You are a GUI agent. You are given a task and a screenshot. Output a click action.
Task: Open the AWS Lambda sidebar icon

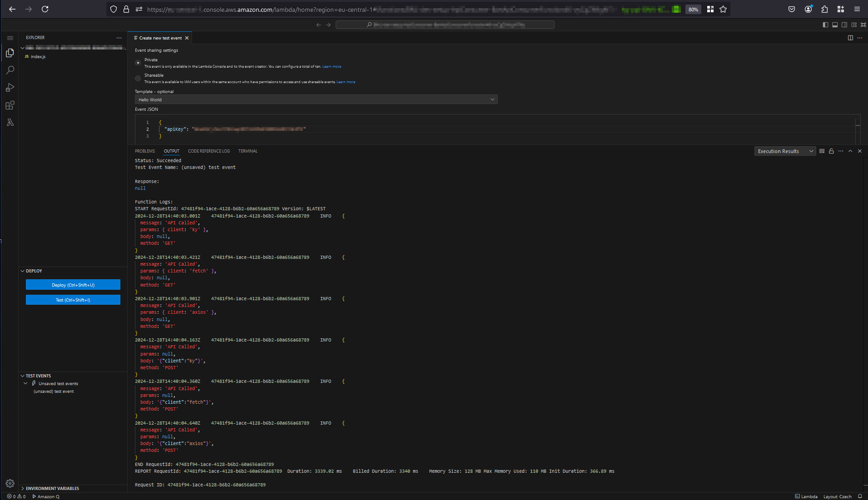(10, 123)
